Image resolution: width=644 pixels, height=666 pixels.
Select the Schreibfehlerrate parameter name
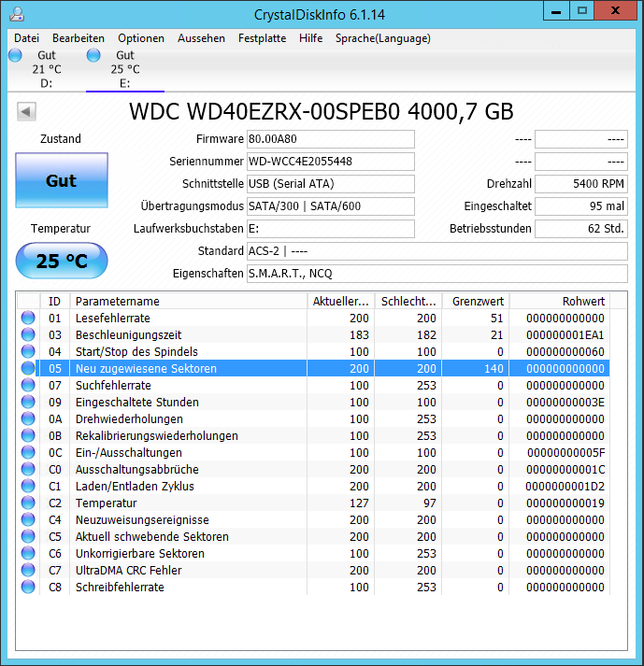coord(120,588)
